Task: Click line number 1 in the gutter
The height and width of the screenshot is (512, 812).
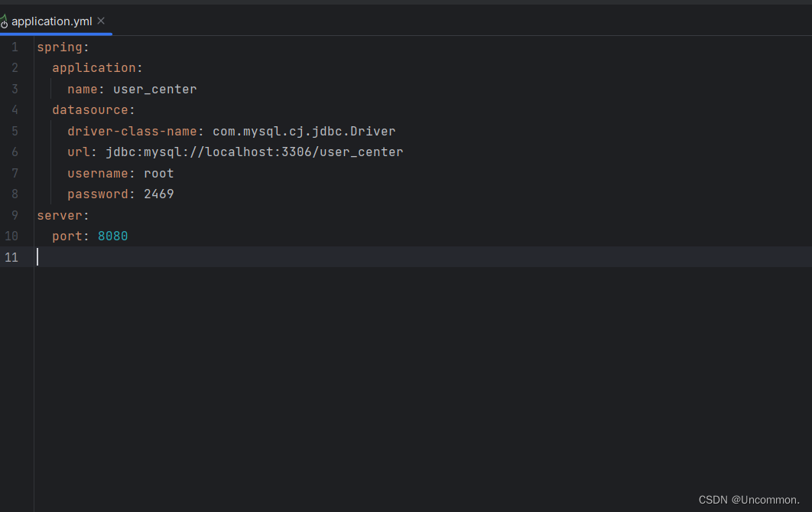Action: tap(15, 47)
